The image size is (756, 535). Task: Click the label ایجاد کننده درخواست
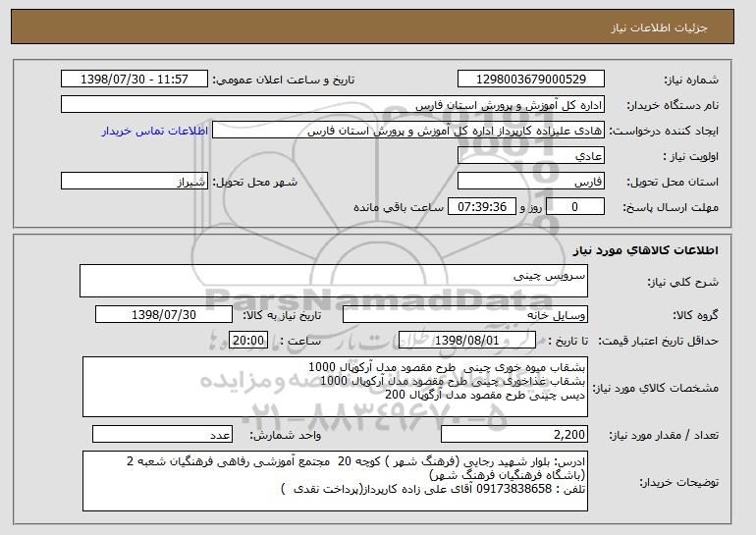(664, 131)
